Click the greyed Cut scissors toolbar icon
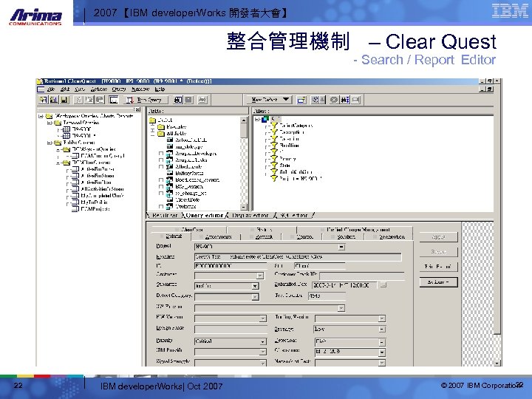532x399 pixels. pyautogui.click(x=78, y=100)
